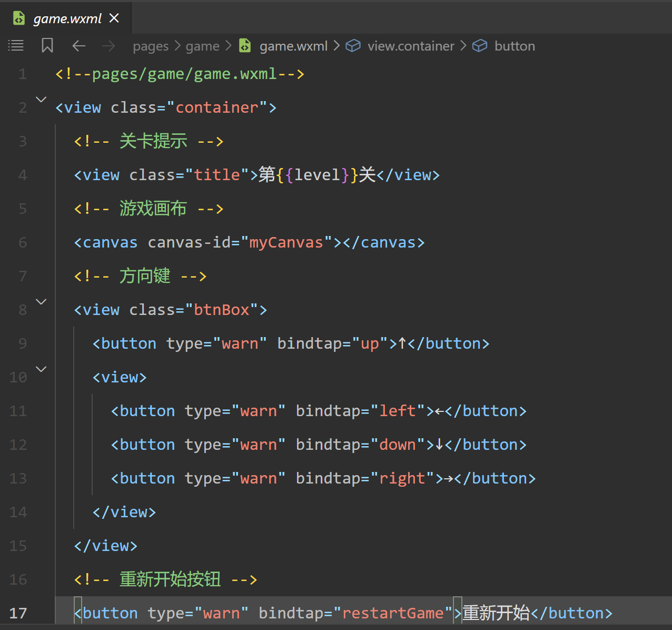Viewport: 672px width, 630px height.
Task: Place cursor in the restartGame attribute text
Action: tap(393, 613)
